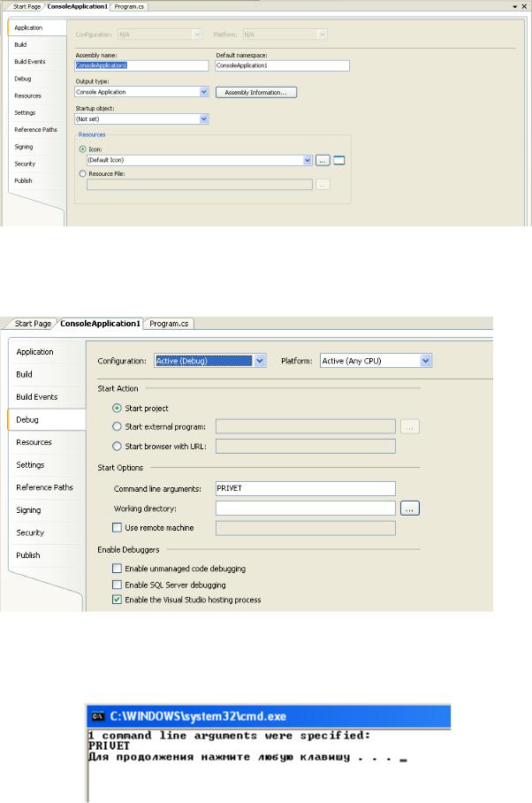532x803 pixels.
Task: Click the cmd.exe window title bar icon
Action: pos(97,716)
